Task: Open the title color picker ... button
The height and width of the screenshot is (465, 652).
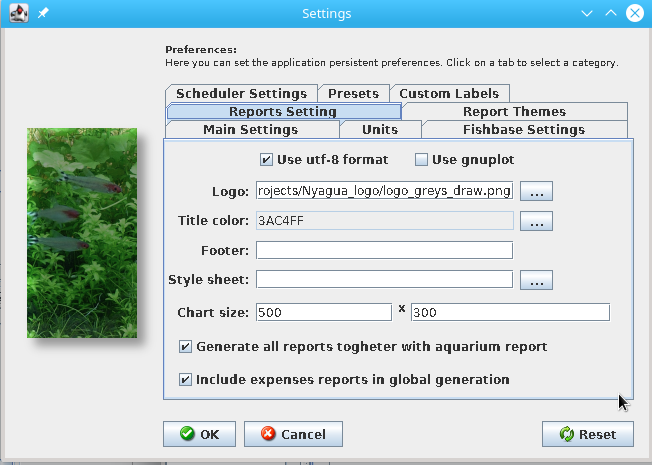Action: (x=536, y=221)
